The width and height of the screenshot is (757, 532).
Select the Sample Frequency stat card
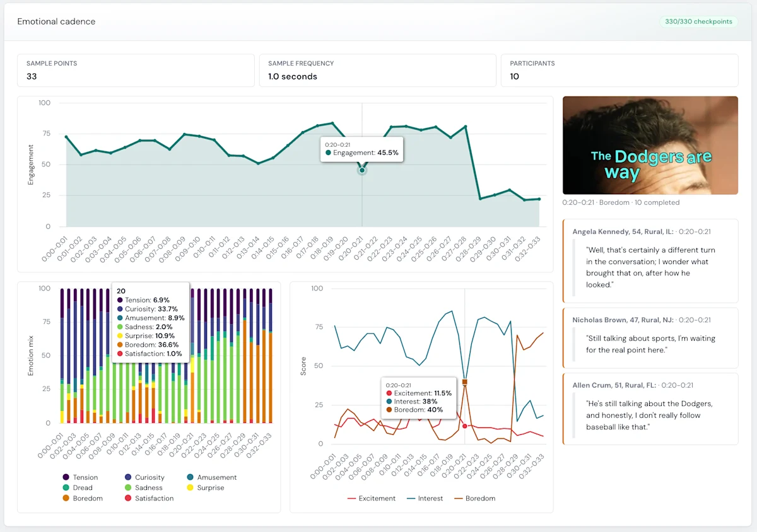[x=378, y=70]
